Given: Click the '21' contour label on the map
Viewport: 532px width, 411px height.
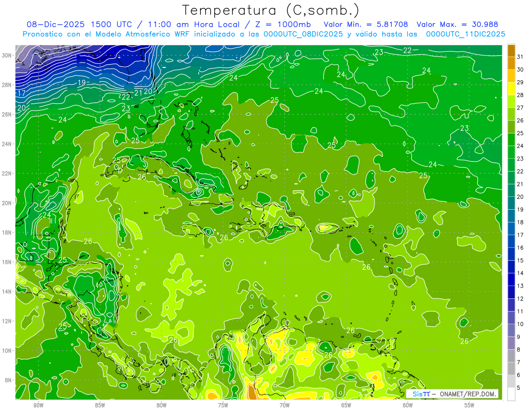Looking at the screenshot, I should (x=138, y=93).
